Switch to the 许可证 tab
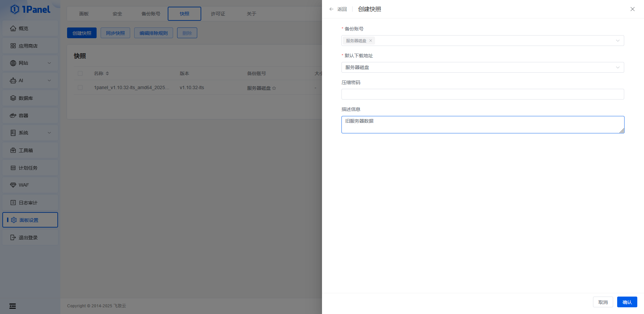644x314 pixels. click(x=218, y=14)
